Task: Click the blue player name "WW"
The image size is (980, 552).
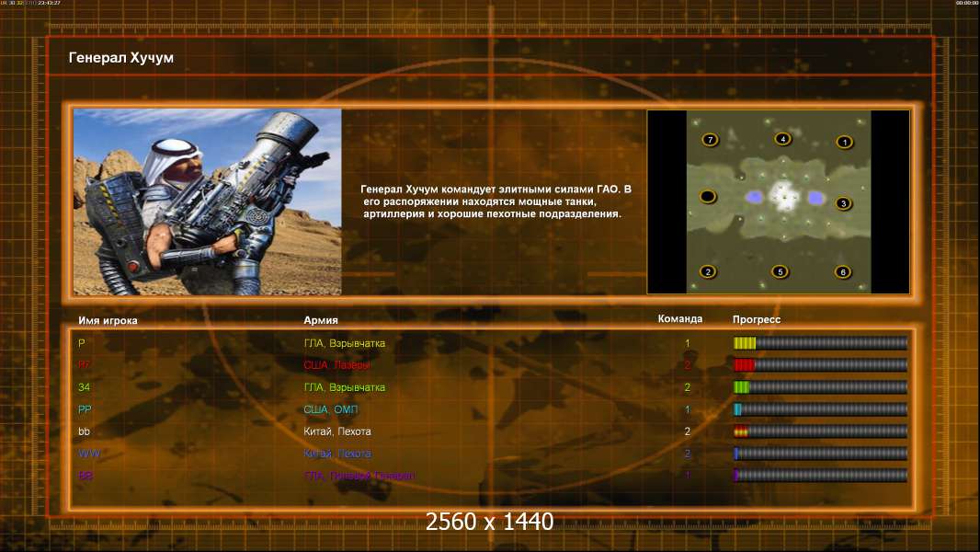Action: click(x=89, y=454)
